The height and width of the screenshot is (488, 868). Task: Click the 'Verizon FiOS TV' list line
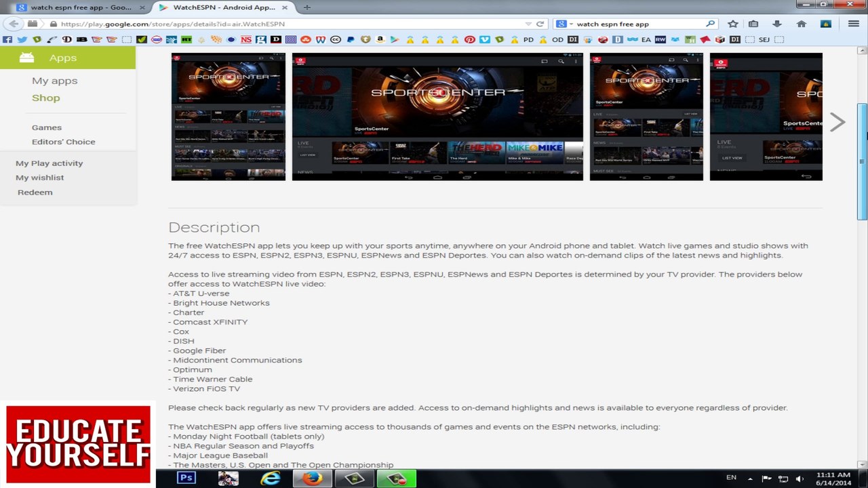coord(204,388)
